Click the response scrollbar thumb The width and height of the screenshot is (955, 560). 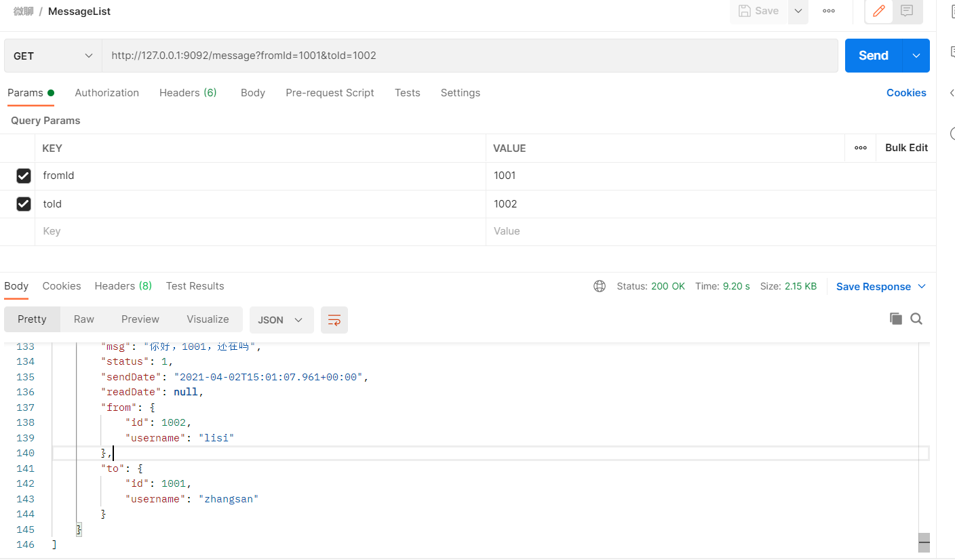tap(924, 542)
